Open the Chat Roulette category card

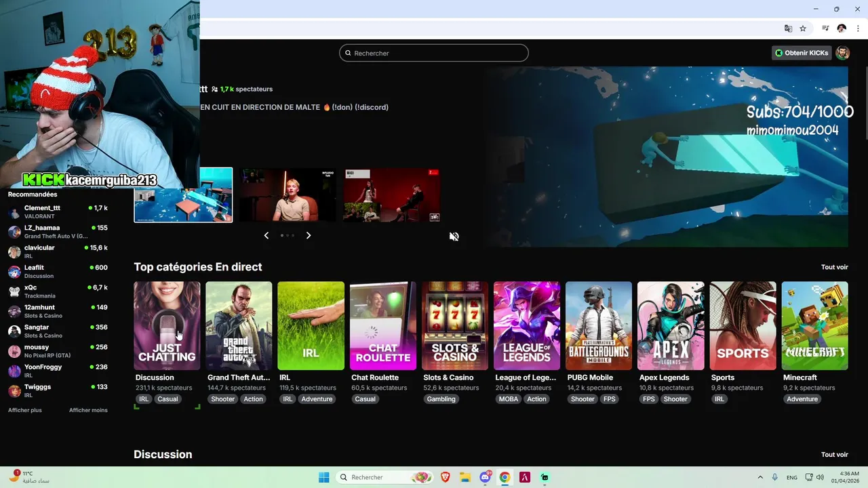[383, 326]
